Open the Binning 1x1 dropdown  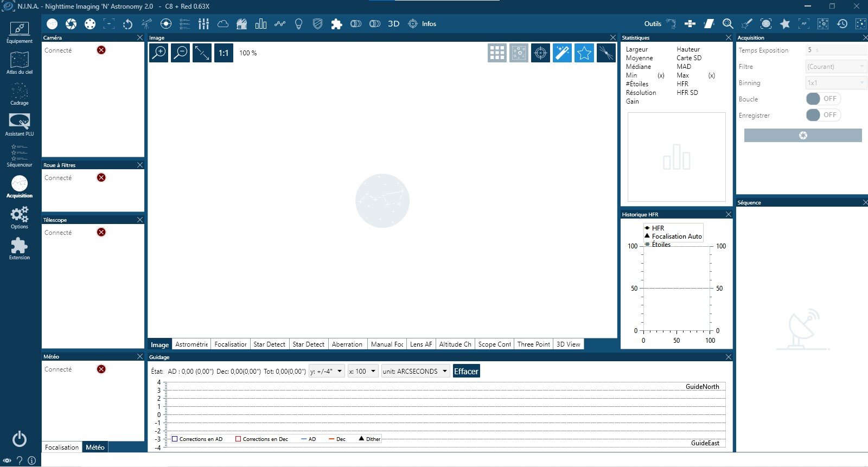836,83
